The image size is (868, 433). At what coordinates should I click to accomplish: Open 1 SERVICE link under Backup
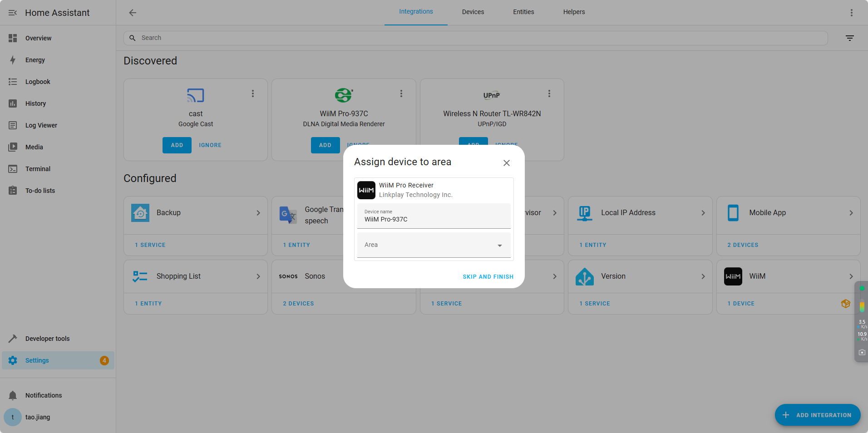[x=150, y=245]
